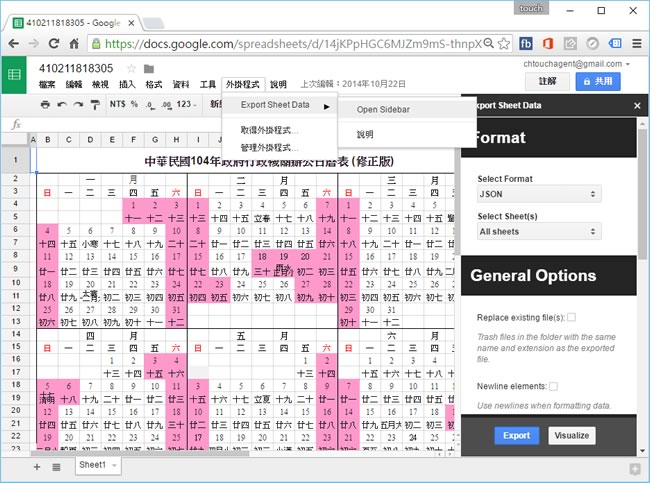Go to browser home page
Screen dimensions: 650x483
coord(74,43)
